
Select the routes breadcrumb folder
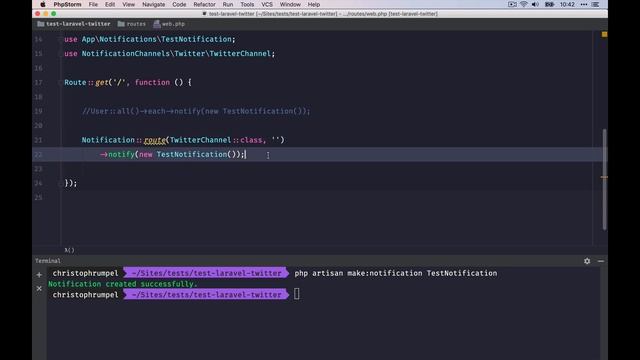[131, 24]
